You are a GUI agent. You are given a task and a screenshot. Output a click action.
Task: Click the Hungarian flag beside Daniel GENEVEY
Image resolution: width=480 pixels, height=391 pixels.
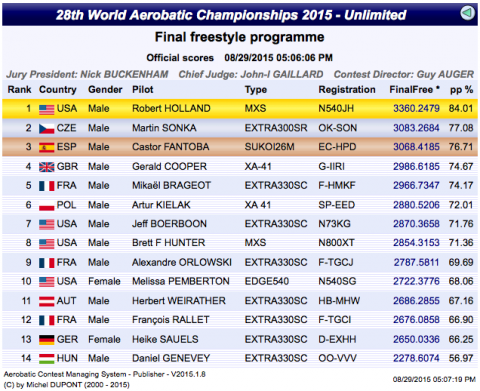click(x=46, y=359)
